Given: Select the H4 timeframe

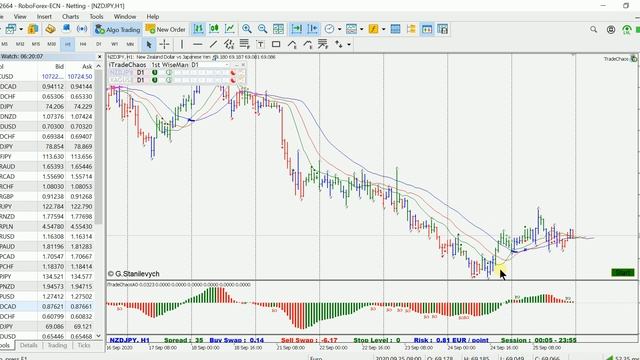Looking at the screenshot, I should 83,44.
